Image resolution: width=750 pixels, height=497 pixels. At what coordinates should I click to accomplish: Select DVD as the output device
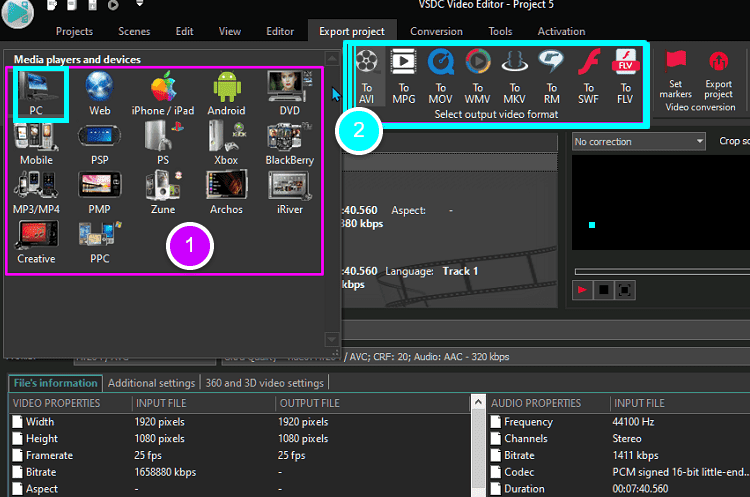click(289, 94)
